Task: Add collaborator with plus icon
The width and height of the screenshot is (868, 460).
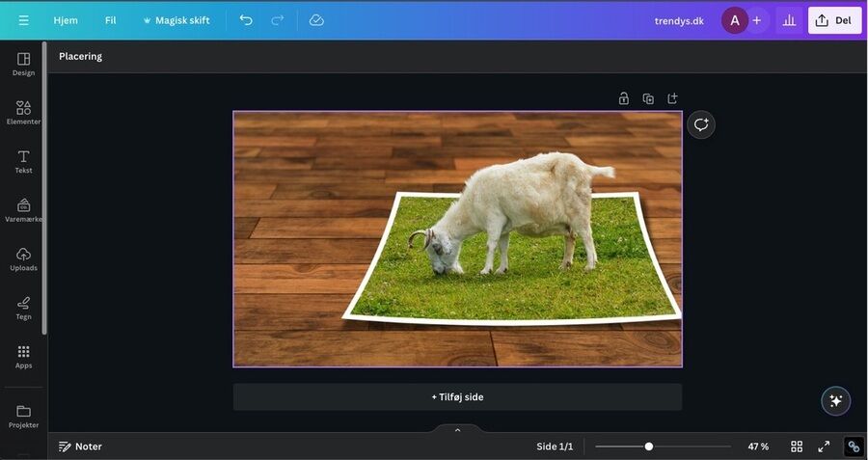Action: 757,20
